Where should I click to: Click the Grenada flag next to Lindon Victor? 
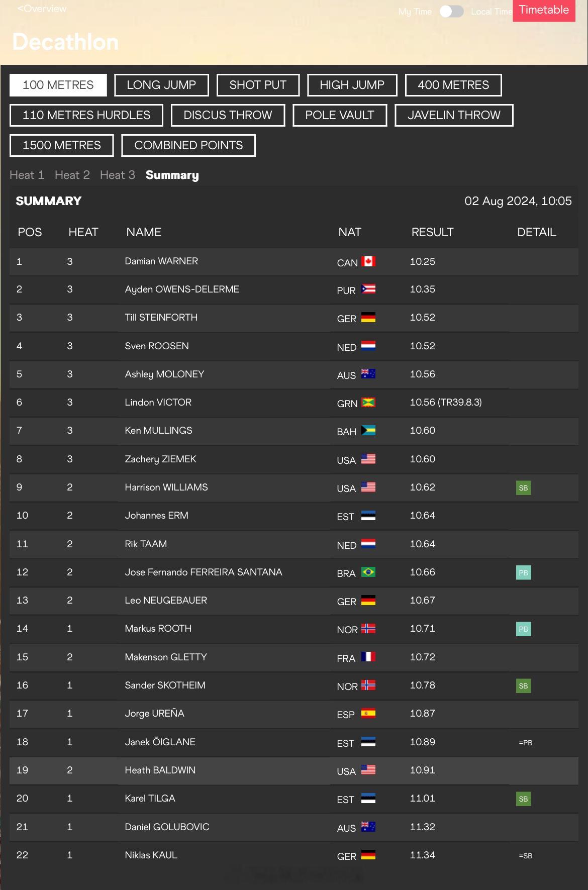pos(368,402)
